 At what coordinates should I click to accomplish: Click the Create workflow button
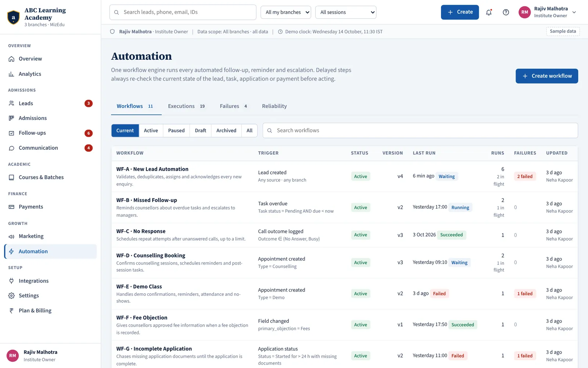[547, 76]
